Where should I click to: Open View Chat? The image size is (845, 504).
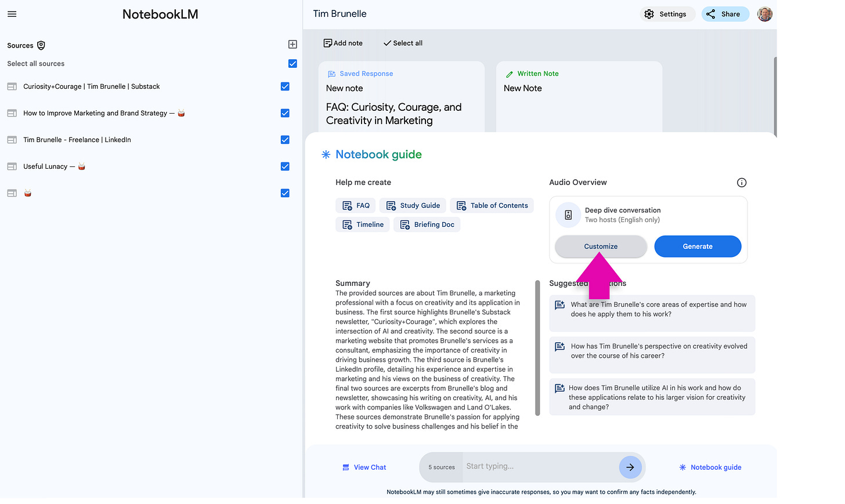(x=364, y=467)
